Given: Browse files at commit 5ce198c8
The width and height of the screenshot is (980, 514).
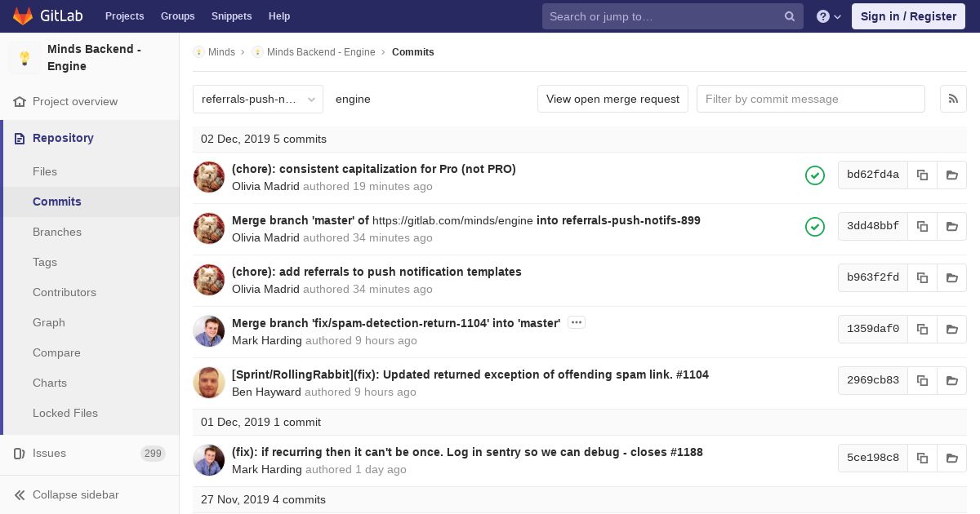Looking at the screenshot, I should [952, 458].
